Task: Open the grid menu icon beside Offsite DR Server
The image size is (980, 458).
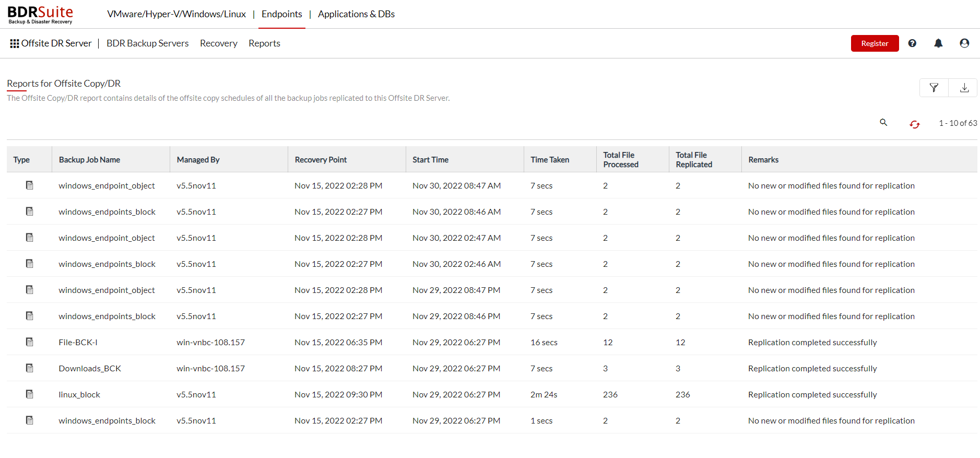Action: pyautogui.click(x=15, y=43)
